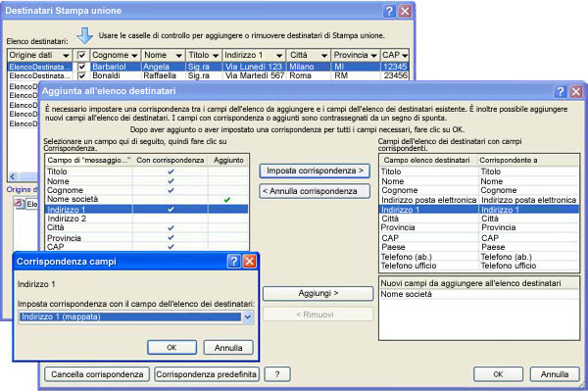Click OK in Corrispondenza campi dialog
This screenshot has height=391, width=588.
[x=171, y=348]
